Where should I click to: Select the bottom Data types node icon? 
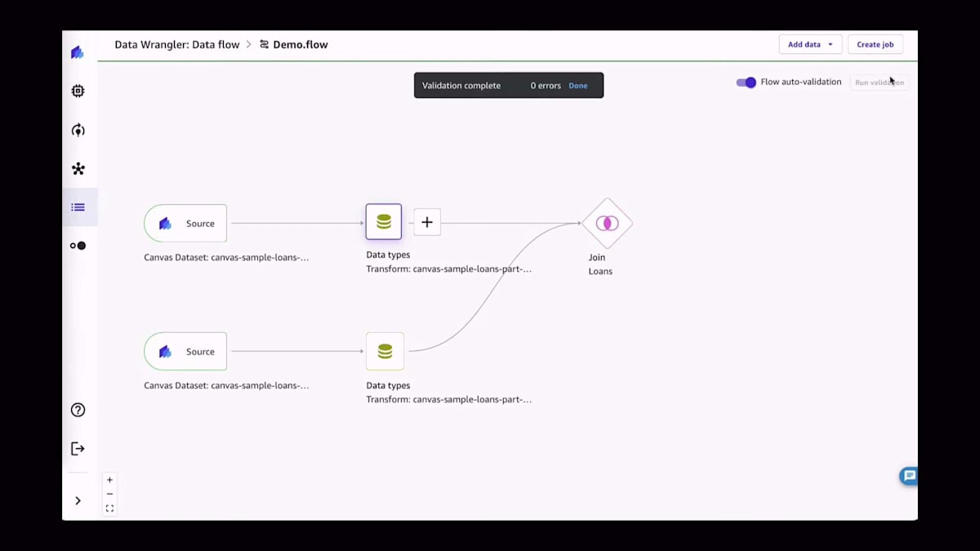pos(385,351)
